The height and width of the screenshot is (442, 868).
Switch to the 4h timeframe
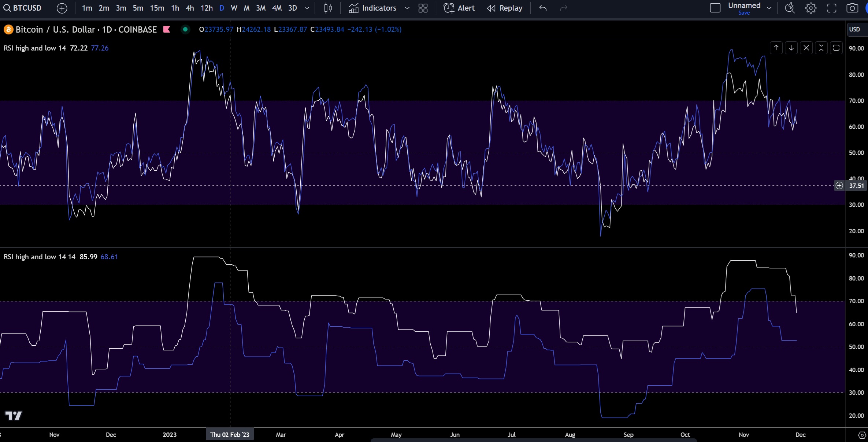pos(190,8)
